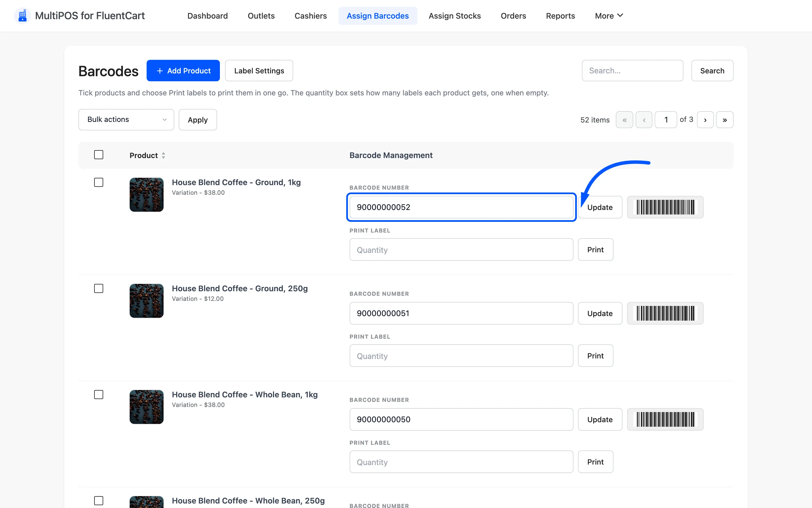Click Quantity field for Ground, 250g

click(x=461, y=356)
